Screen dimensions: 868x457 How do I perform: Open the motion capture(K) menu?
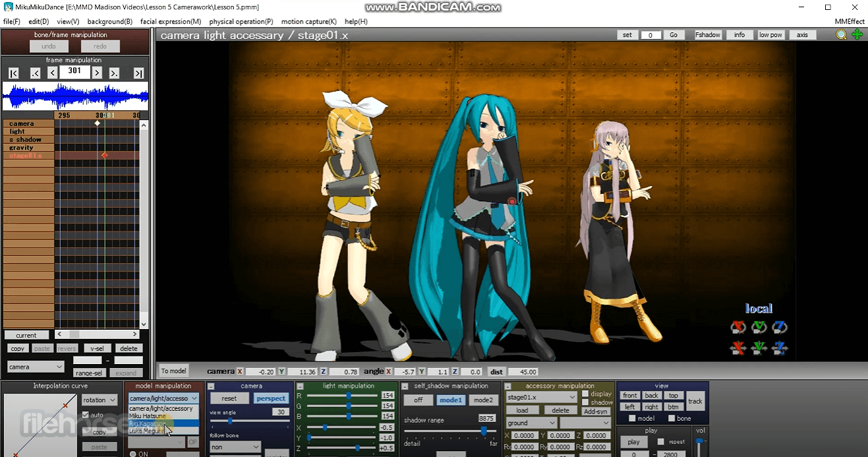coord(309,22)
